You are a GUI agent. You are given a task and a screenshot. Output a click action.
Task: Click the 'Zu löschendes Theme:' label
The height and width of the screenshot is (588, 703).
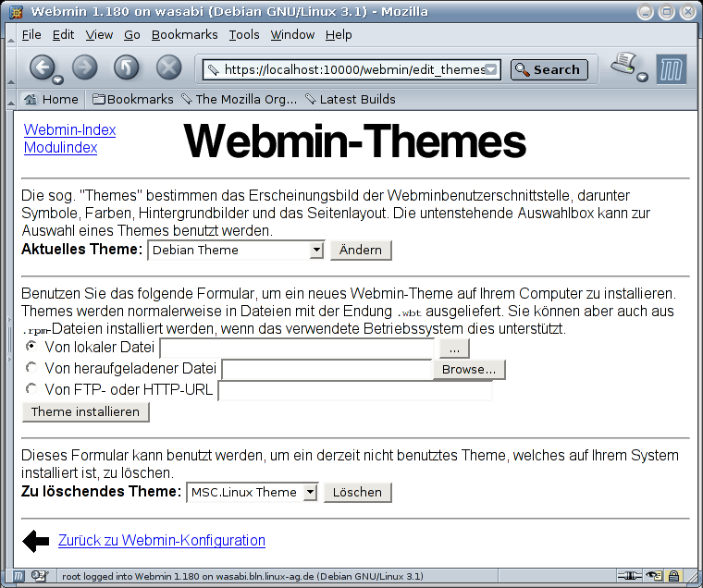tap(102, 492)
